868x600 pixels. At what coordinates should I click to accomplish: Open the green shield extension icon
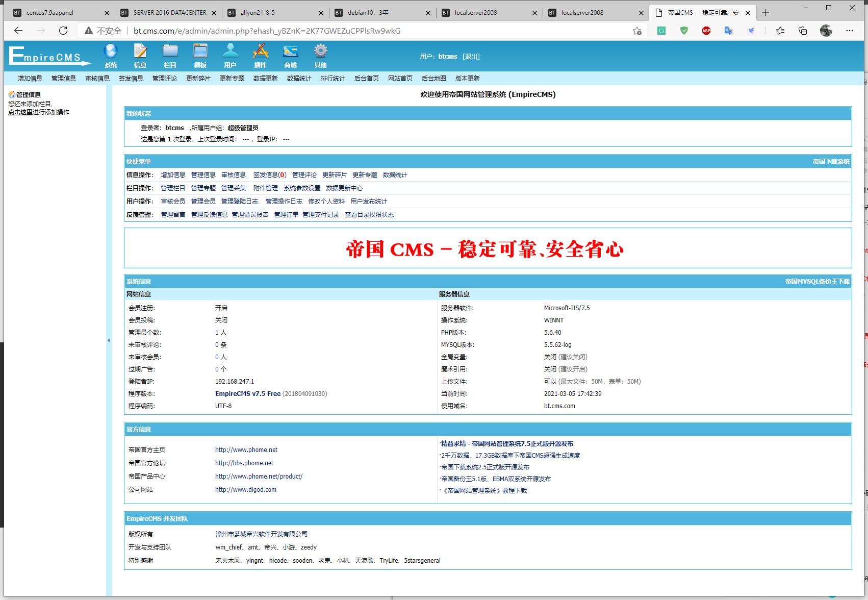[684, 31]
